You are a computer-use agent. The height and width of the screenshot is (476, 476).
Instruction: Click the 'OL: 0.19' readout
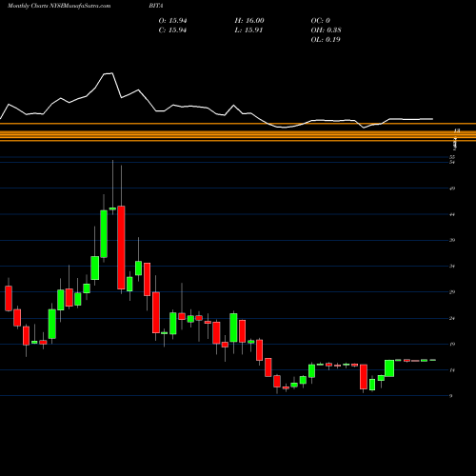tap(326, 40)
